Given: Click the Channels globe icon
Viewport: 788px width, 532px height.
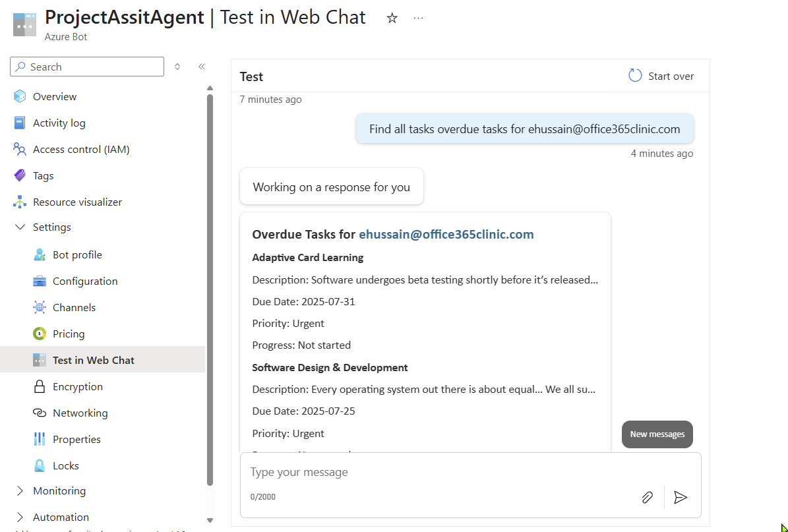Looking at the screenshot, I should click(39, 307).
